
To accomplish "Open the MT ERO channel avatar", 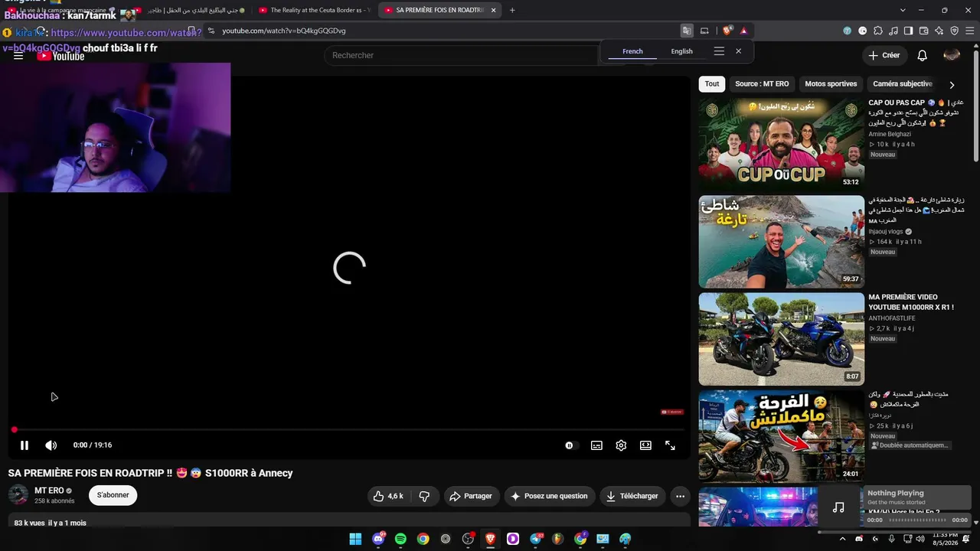I will coord(18,494).
